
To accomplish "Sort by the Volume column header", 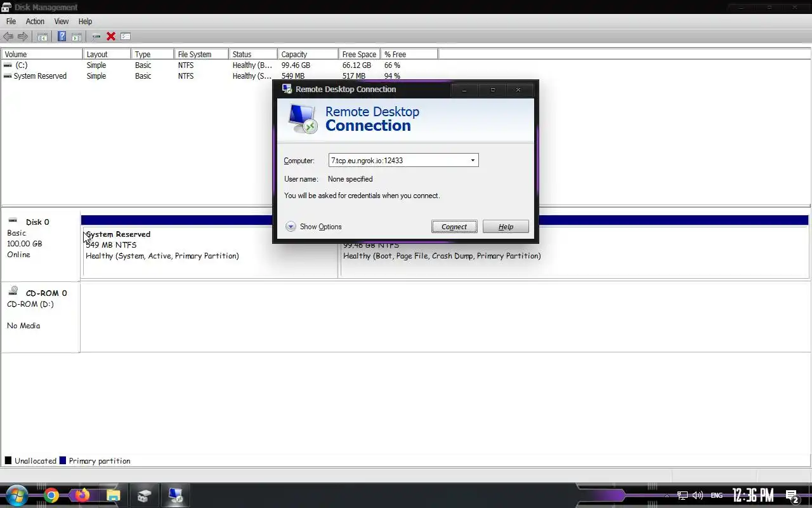I will coord(42,55).
